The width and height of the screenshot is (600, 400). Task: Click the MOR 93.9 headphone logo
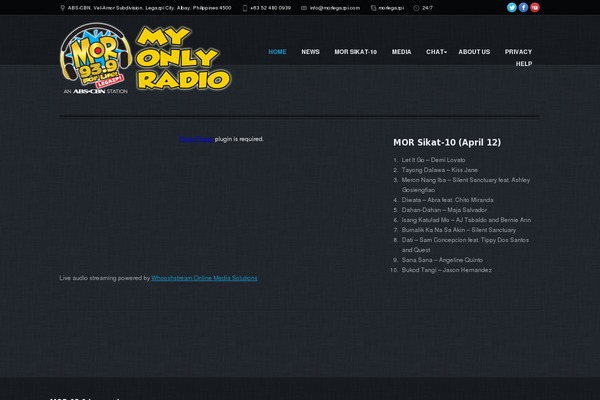(x=96, y=55)
